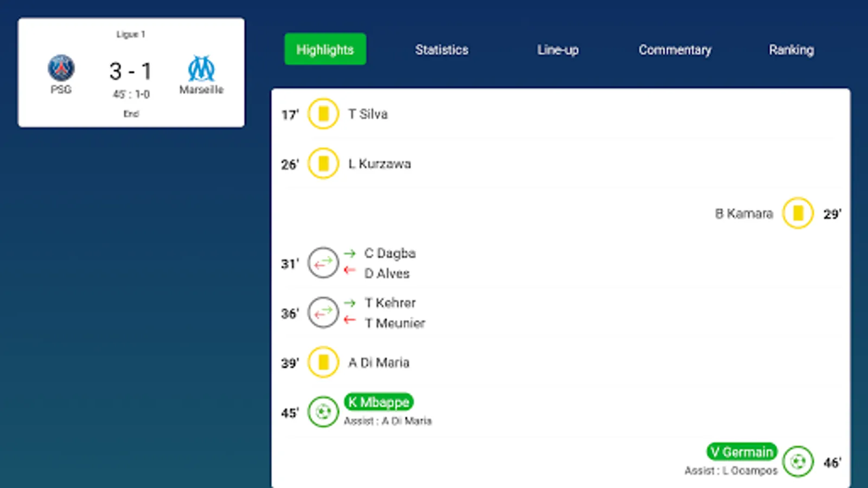Click the 'End' match status text
The height and width of the screenshot is (488, 868).
click(131, 114)
